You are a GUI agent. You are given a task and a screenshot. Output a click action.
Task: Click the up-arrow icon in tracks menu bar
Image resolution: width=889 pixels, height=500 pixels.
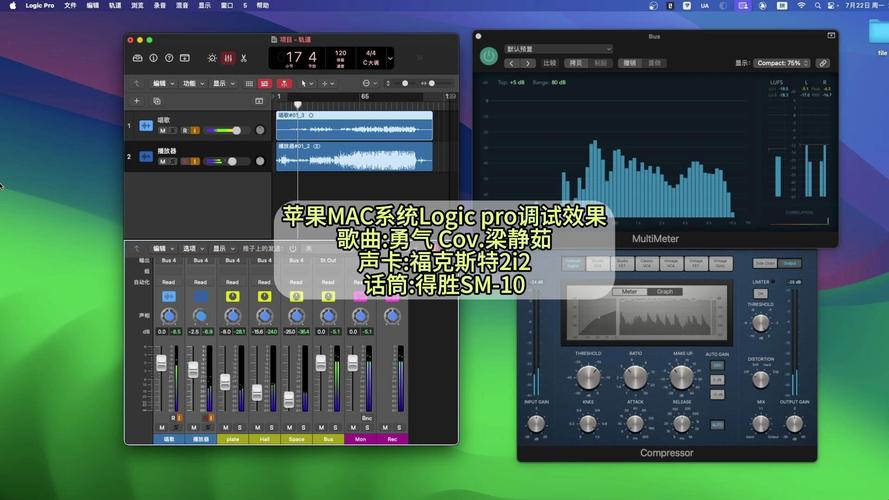pyautogui.click(x=137, y=83)
